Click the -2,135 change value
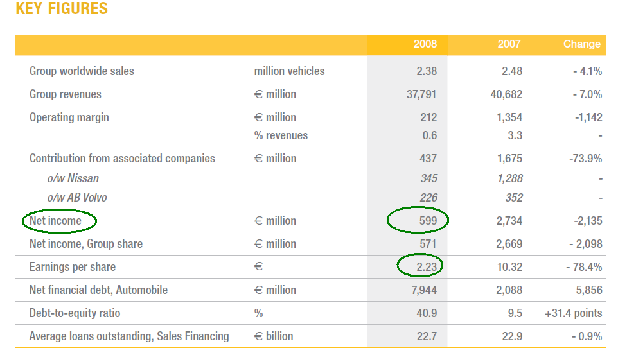 [588, 221]
